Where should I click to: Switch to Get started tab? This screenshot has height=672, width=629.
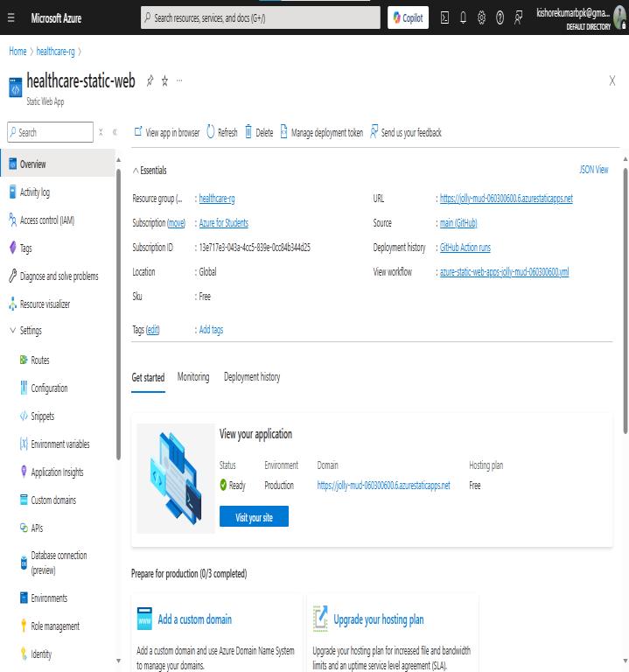click(x=148, y=377)
